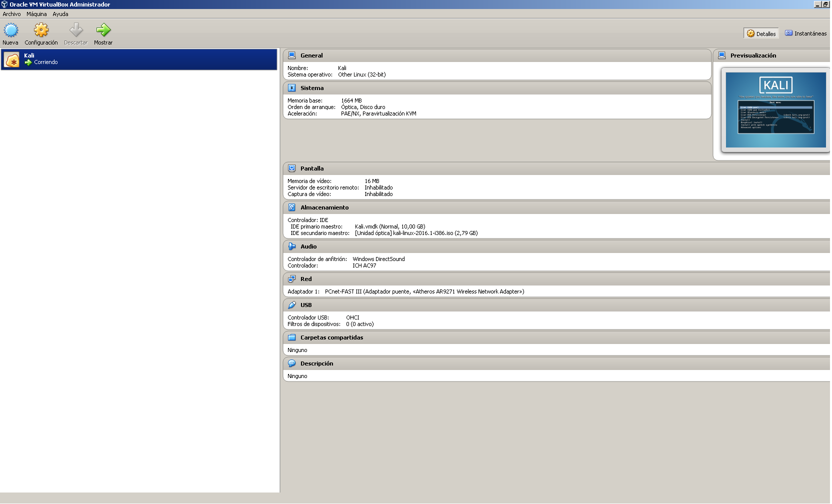Image resolution: width=832 pixels, height=504 pixels.
Task: Click the '16 MB' video memory value
Action: click(x=372, y=181)
